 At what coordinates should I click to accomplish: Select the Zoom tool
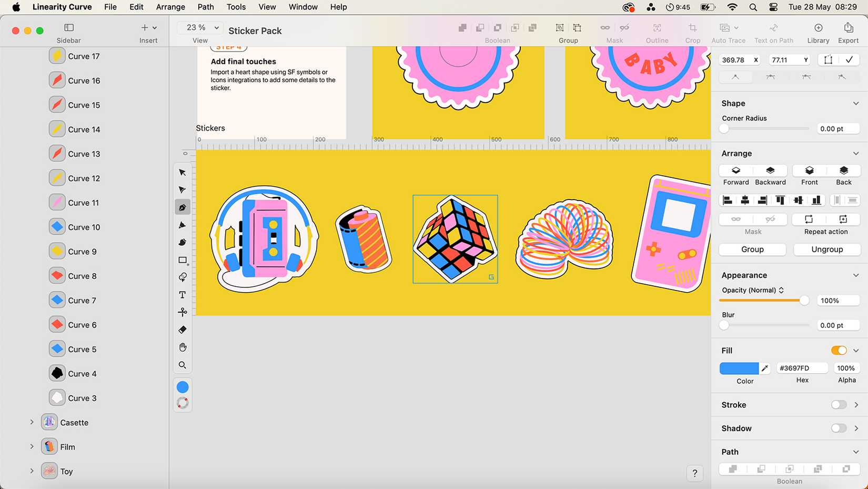[183, 365]
